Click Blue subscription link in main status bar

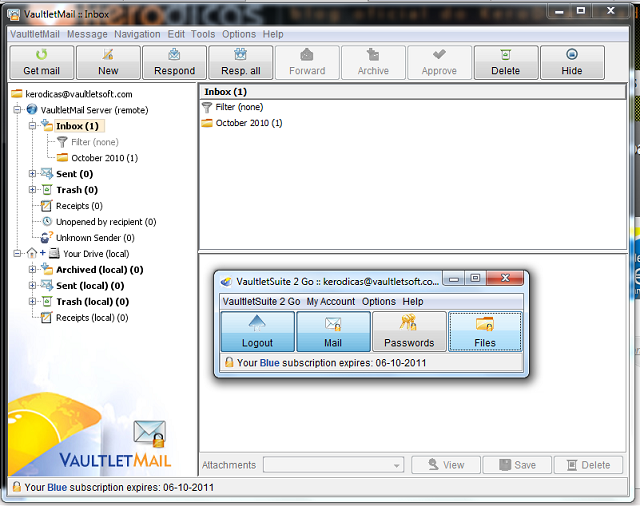(x=57, y=487)
